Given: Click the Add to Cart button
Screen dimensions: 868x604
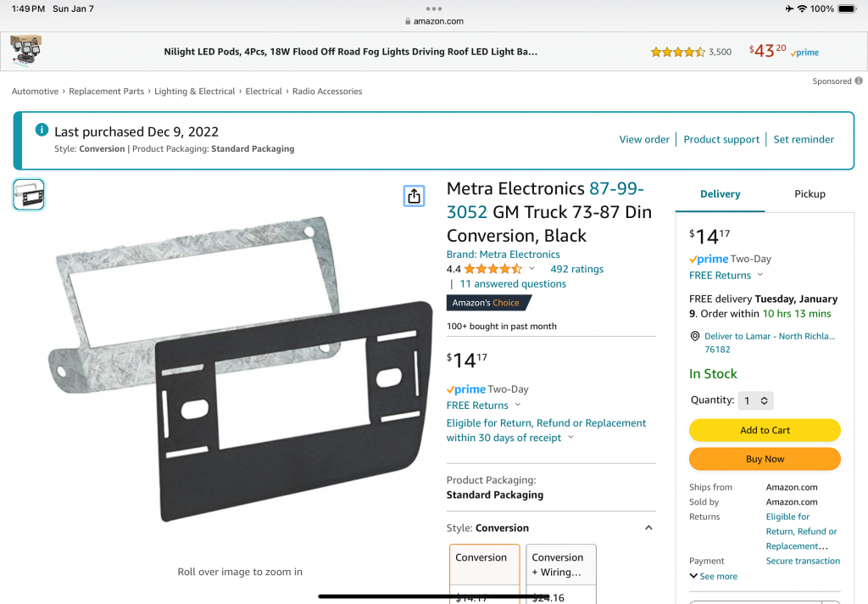Looking at the screenshot, I should (x=765, y=430).
